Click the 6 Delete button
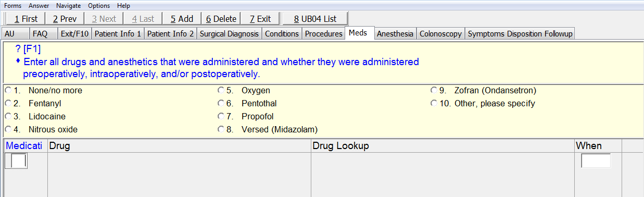This screenshot has height=197, width=644. coord(221,19)
